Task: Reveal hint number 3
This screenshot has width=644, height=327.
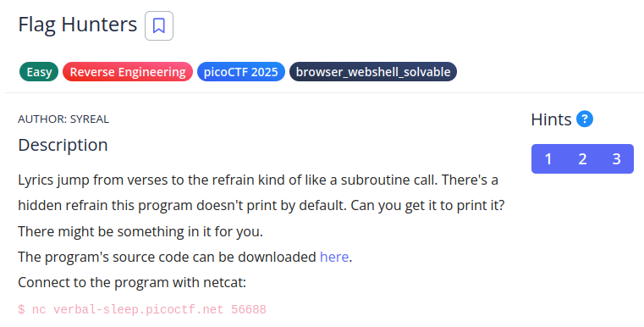Action: coord(616,158)
